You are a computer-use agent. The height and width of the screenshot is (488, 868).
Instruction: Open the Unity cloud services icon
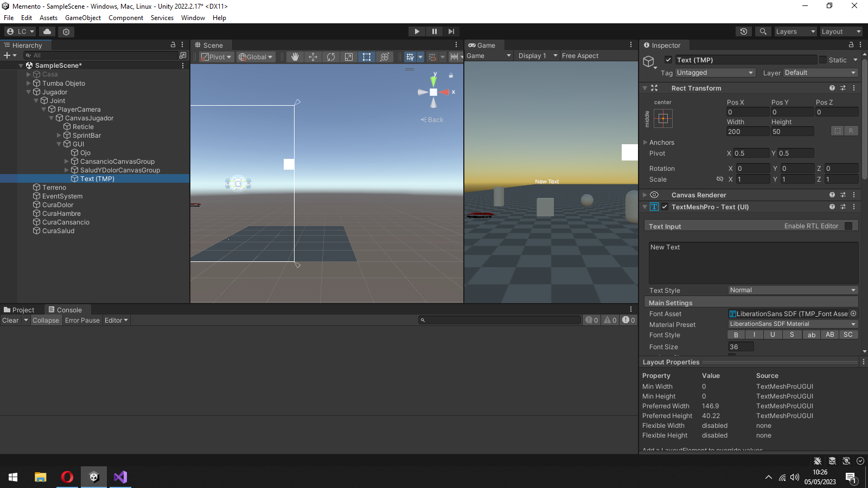[x=47, y=31]
